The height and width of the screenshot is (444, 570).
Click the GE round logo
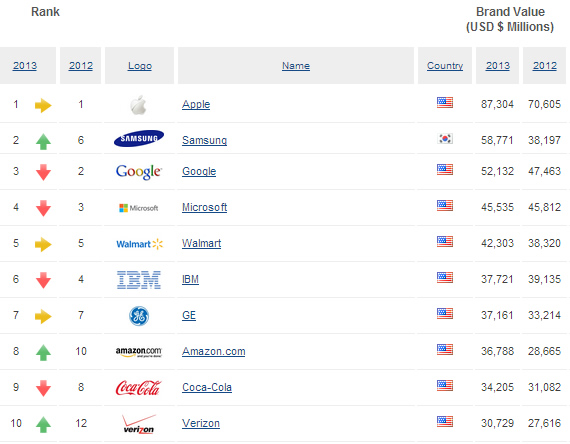pos(139,316)
